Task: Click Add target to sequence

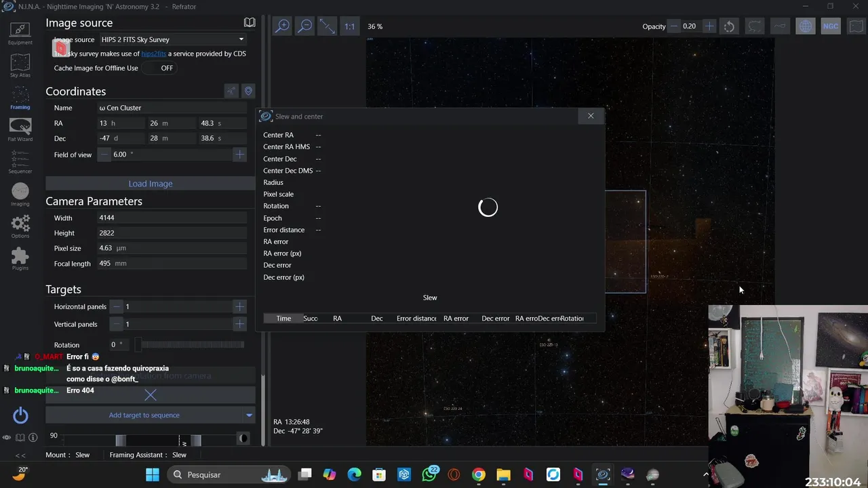Action: (x=144, y=415)
